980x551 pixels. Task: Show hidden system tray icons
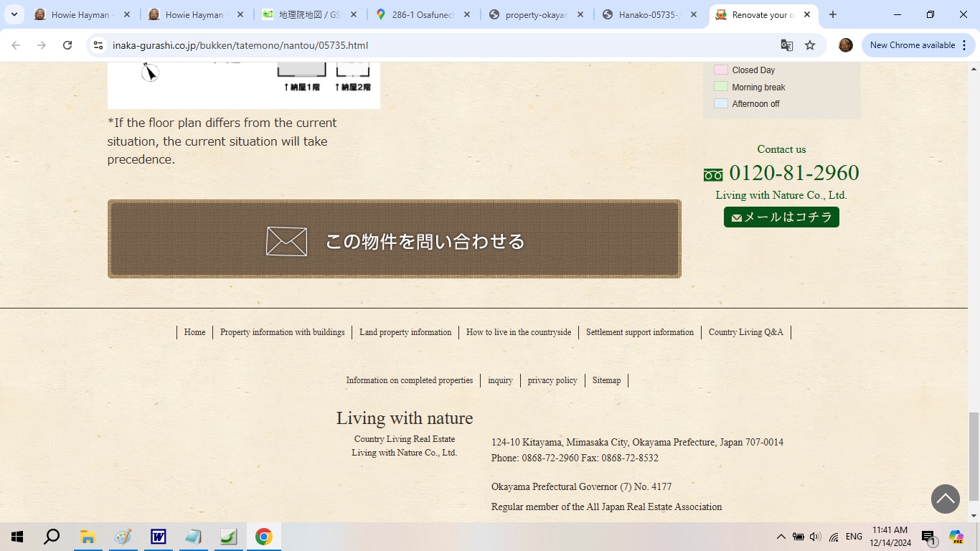click(x=781, y=537)
